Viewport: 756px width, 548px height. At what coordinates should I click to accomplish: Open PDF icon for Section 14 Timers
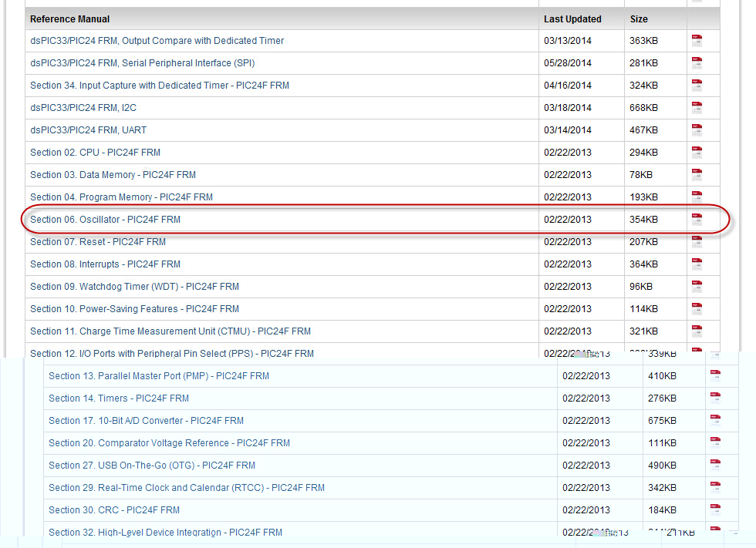715,398
